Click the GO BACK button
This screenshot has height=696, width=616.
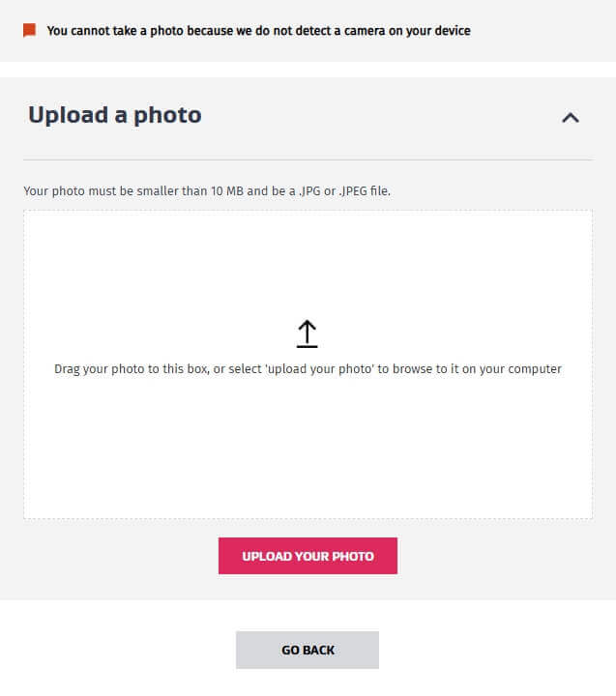[x=308, y=651]
